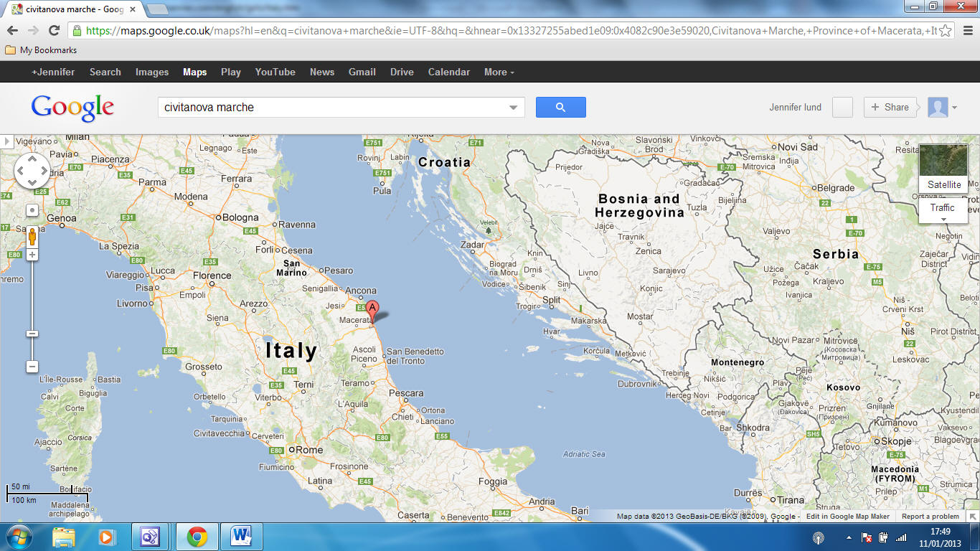This screenshot has height=551, width=980.
Task: Select the civitanova marche browser tab
Action: click(x=73, y=9)
